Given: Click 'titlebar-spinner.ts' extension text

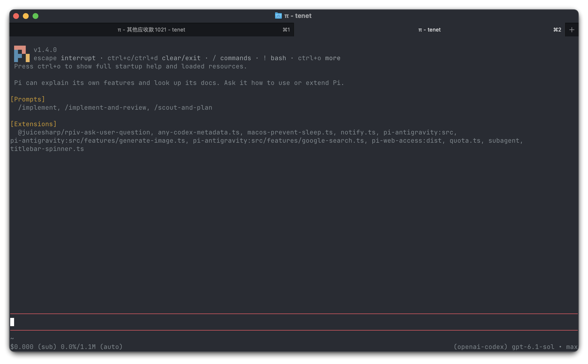Looking at the screenshot, I should (47, 149).
